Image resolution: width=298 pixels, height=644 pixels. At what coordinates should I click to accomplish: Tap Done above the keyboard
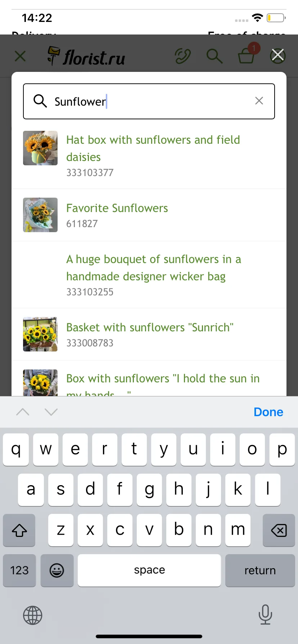point(268,412)
